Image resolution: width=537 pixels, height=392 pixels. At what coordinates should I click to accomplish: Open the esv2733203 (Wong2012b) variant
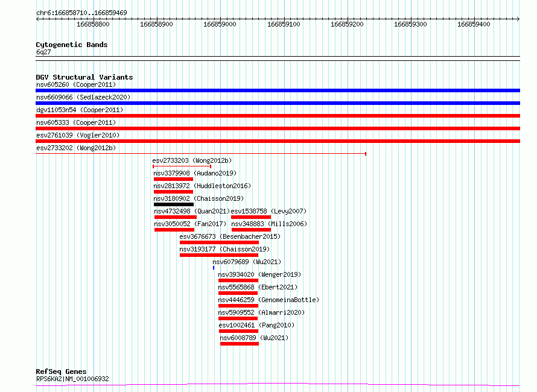pyautogui.click(x=192, y=160)
